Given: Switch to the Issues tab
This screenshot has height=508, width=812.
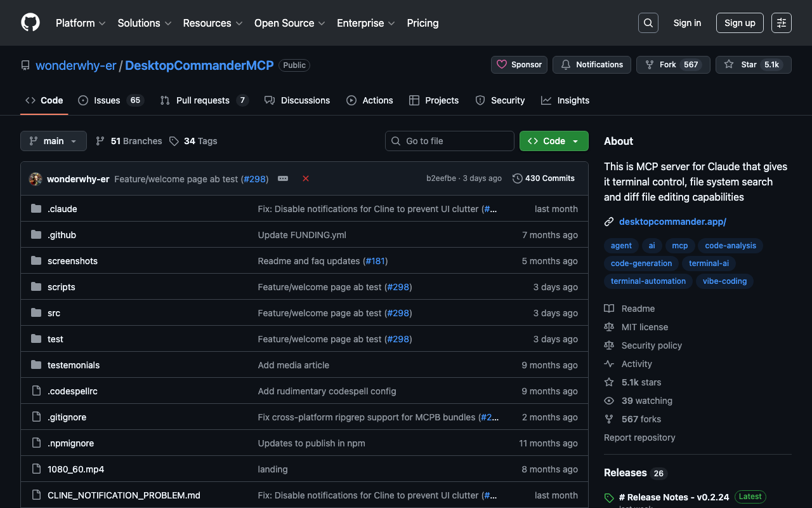Looking at the screenshot, I should (x=111, y=100).
